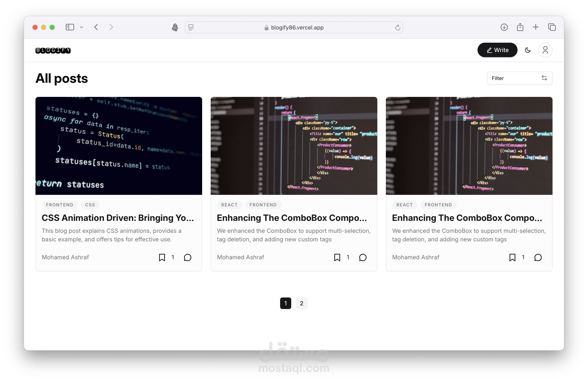Show Safari downloads icon

tap(504, 27)
